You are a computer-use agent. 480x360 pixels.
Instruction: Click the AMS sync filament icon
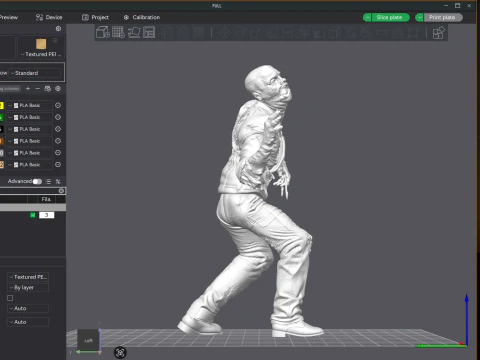click(48, 89)
